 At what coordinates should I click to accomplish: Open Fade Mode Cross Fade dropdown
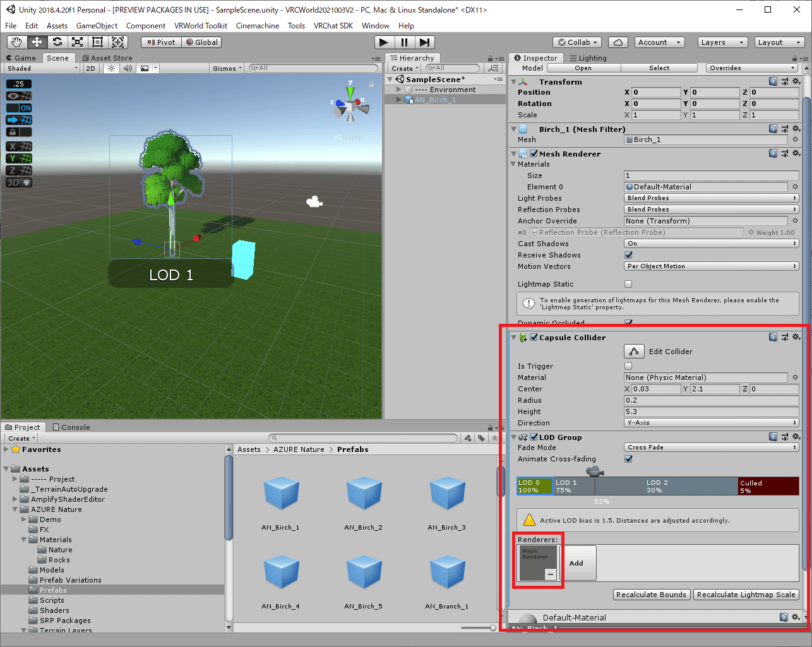tap(712, 448)
